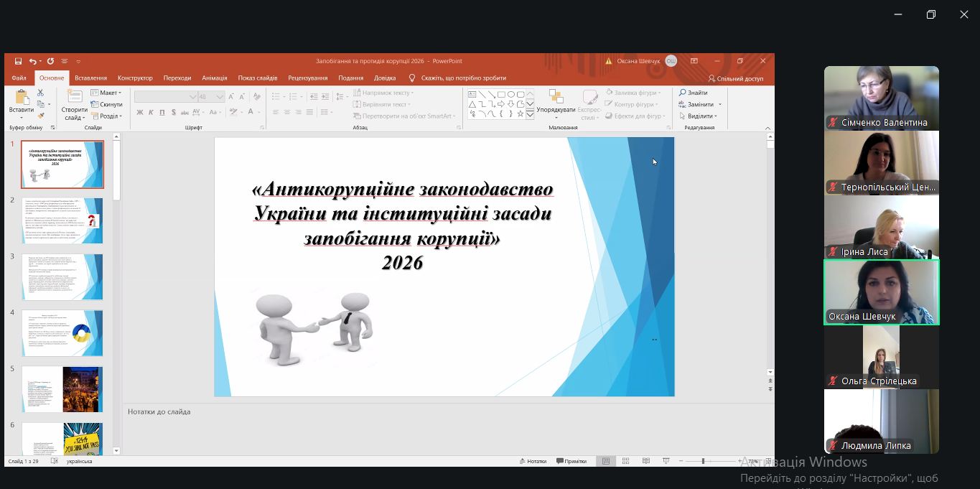Open the Вставлення ribbon tab

click(x=90, y=78)
